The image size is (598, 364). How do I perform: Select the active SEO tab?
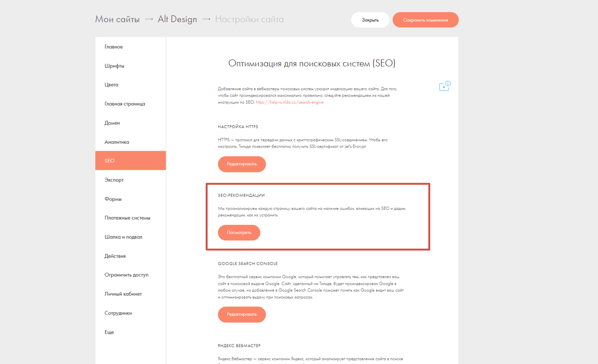point(130,161)
